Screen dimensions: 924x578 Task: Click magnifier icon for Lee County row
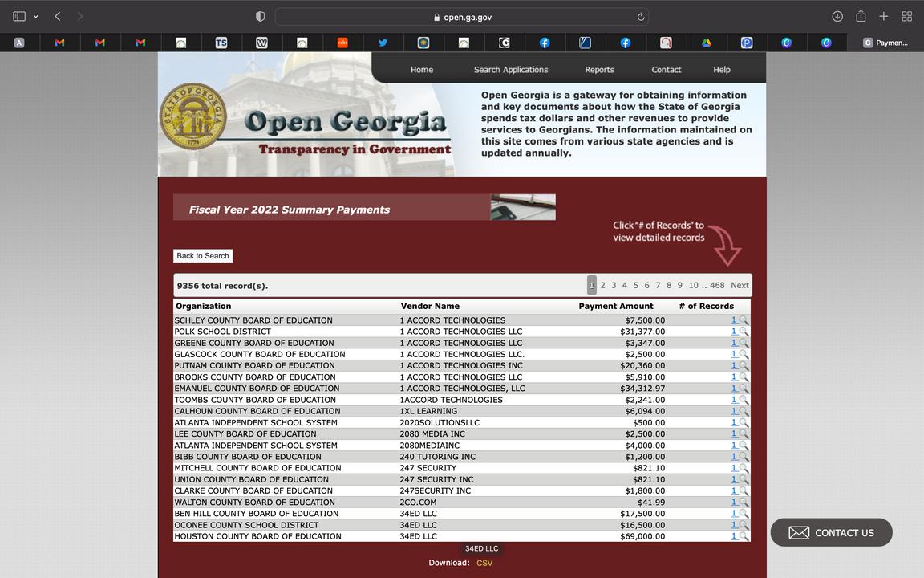744,434
